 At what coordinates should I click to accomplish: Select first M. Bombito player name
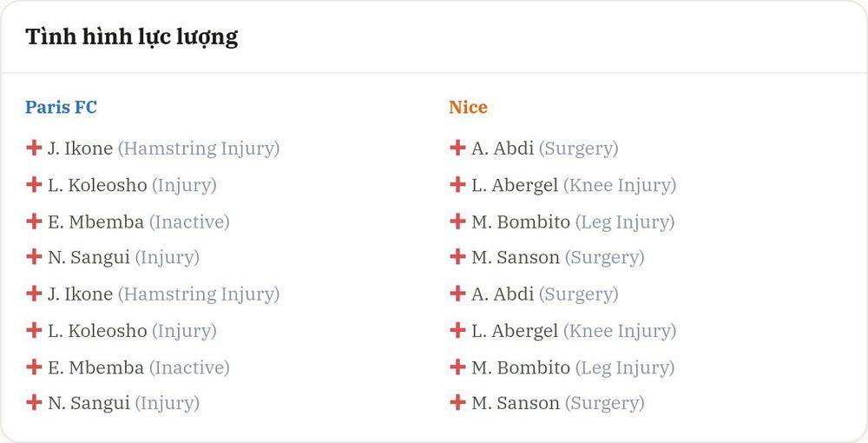pyautogui.click(x=520, y=221)
